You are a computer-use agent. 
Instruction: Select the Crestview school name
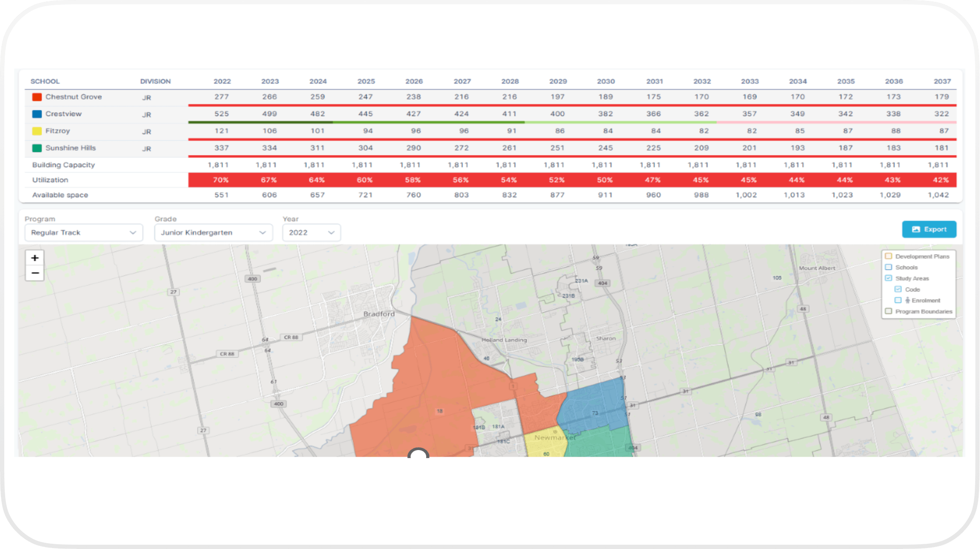64,114
